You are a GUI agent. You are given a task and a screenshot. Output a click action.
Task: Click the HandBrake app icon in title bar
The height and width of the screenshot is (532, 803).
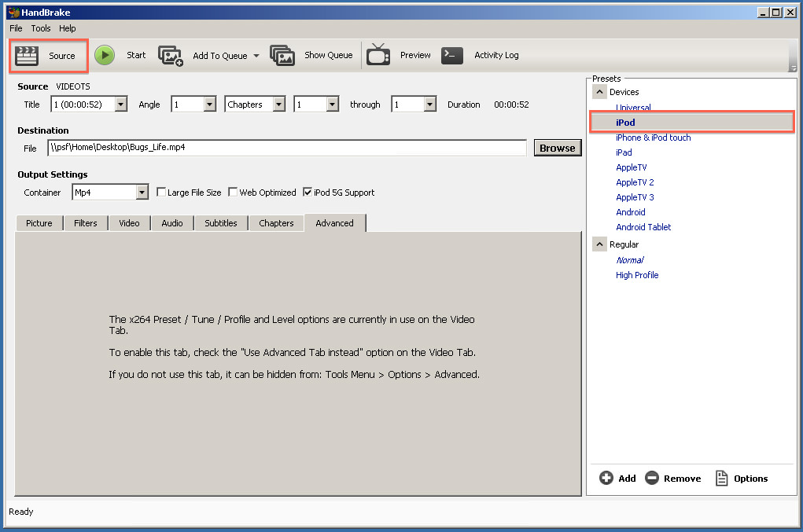click(14, 13)
